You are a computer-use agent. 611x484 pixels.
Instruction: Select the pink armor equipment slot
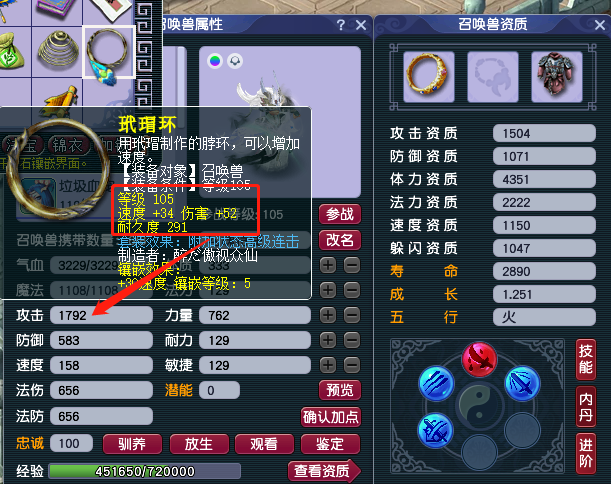click(557, 77)
